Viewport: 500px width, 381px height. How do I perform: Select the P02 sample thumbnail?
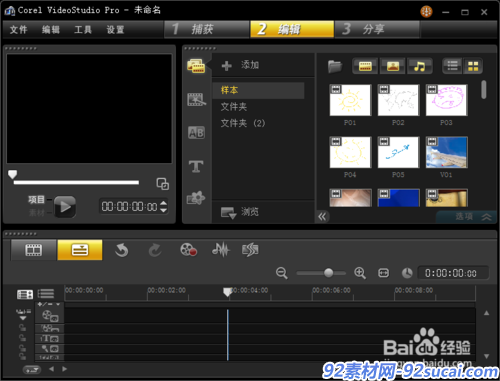click(x=398, y=100)
